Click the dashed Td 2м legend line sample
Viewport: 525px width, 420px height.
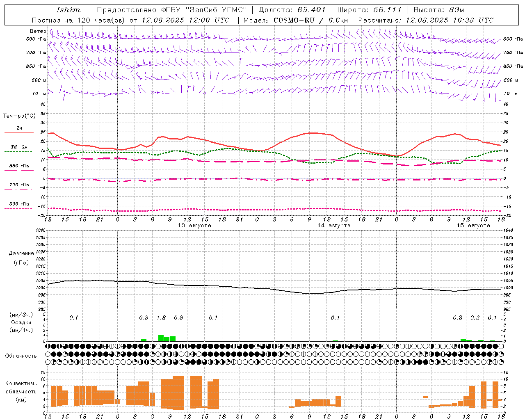18,151
